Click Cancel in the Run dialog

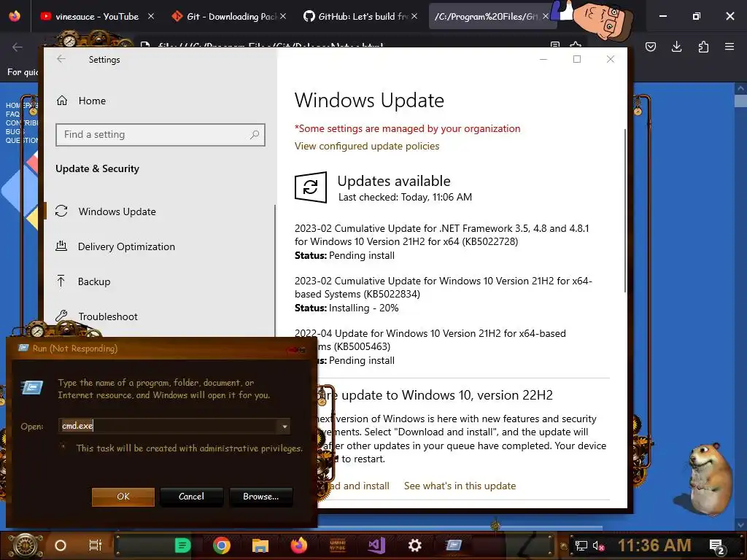[x=192, y=497]
